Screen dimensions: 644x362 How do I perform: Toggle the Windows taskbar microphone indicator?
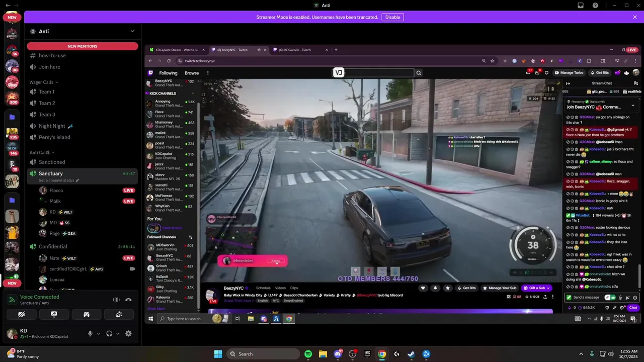[x=592, y=354]
